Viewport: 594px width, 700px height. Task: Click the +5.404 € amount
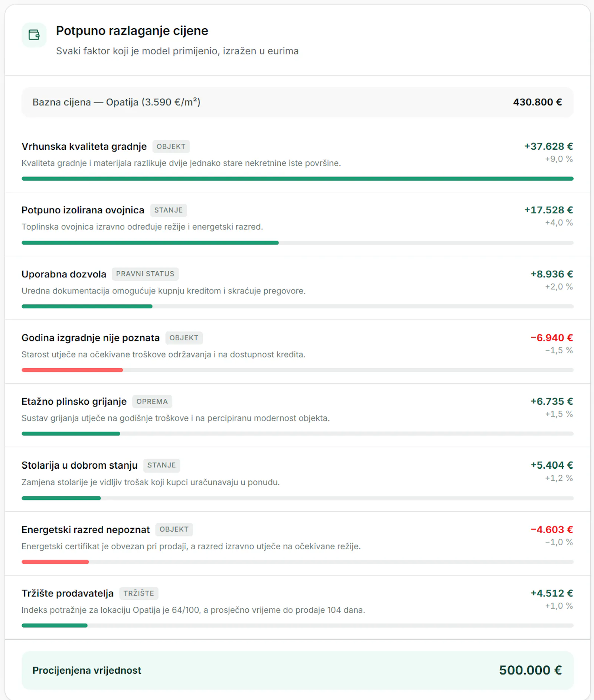tap(552, 465)
